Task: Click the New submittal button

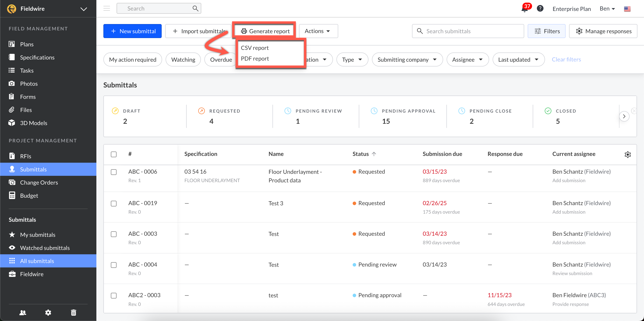Action: 133,31
